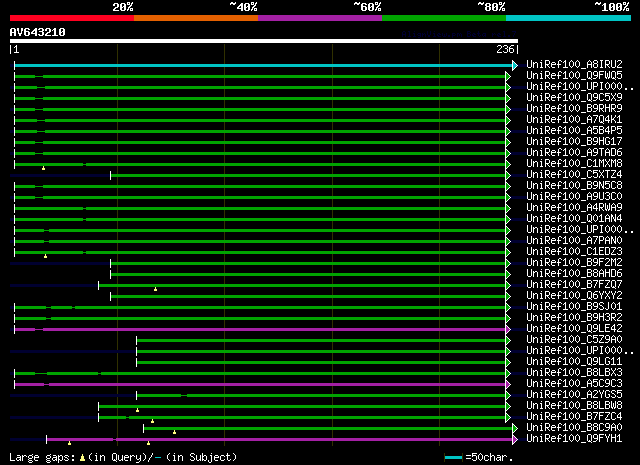Click the purple alignment bar for Q9LE42
The width and height of the screenshot is (640, 465).
[x=260, y=329]
